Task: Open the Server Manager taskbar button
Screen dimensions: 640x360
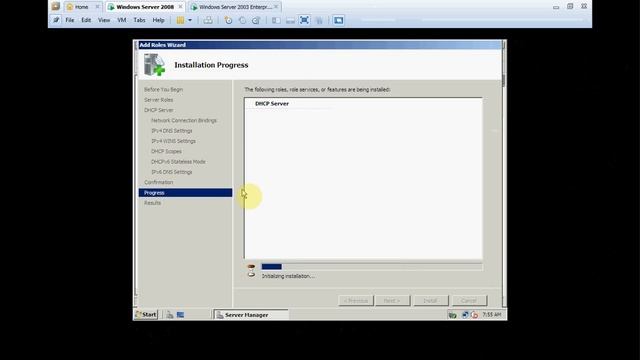Action: (x=251, y=315)
